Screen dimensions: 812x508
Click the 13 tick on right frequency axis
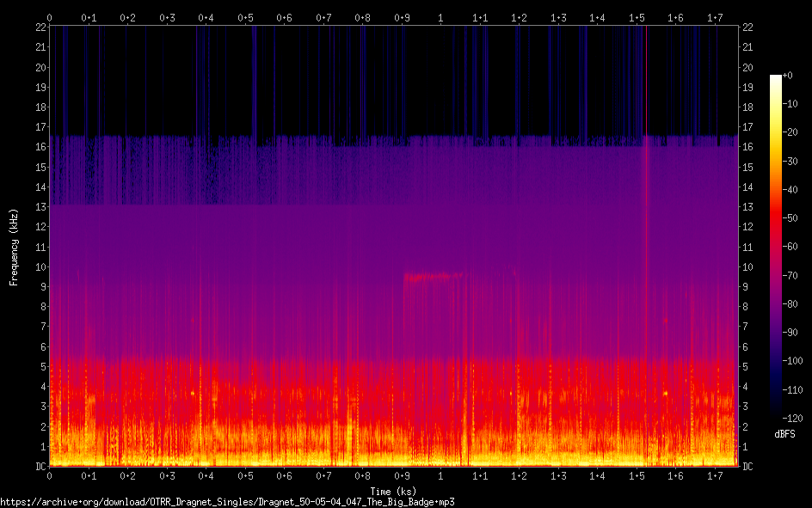click(747, 207)
